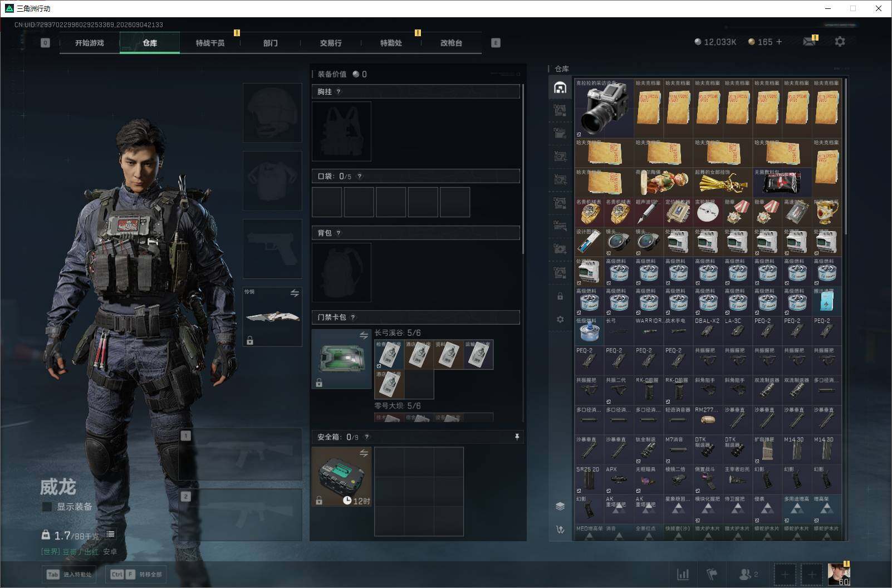Select the empty backpack slot
Image resolution: width=892 pixels, height=588 pixels.
pyautogui.click(x=341, y=272)
